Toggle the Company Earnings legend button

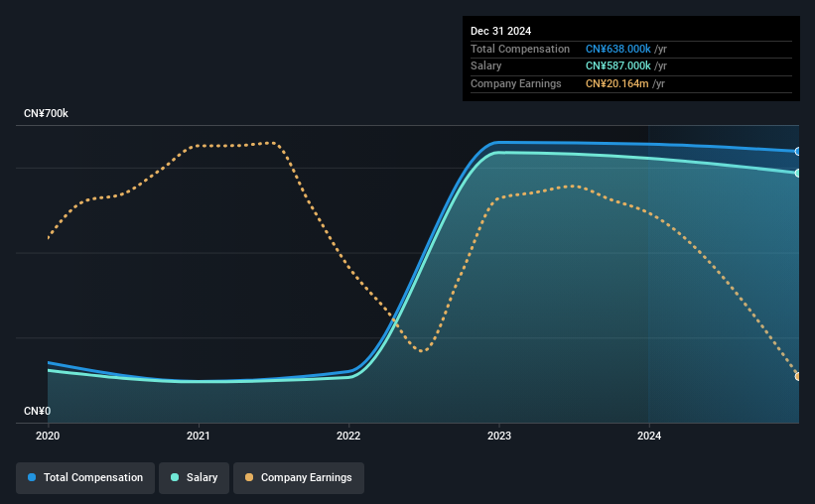click(299, 478)
